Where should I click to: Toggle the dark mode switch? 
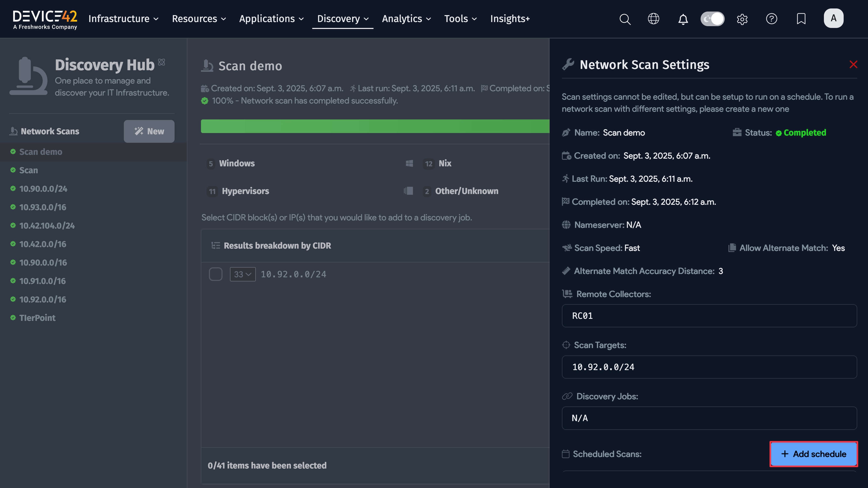[x=712, y=19]
